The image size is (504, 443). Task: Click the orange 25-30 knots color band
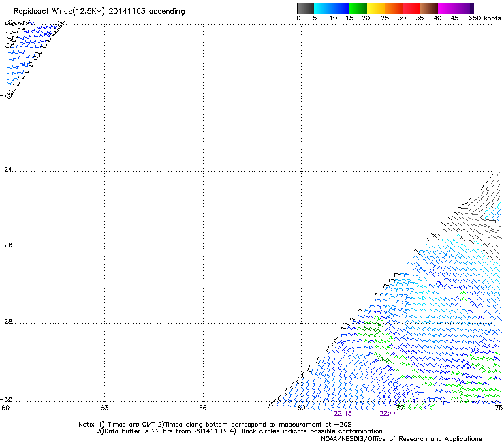click(394, 8)
